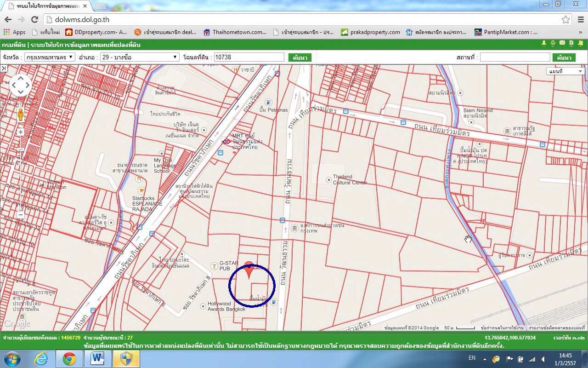Zoom in the map with plus button

tap(21, 132)
